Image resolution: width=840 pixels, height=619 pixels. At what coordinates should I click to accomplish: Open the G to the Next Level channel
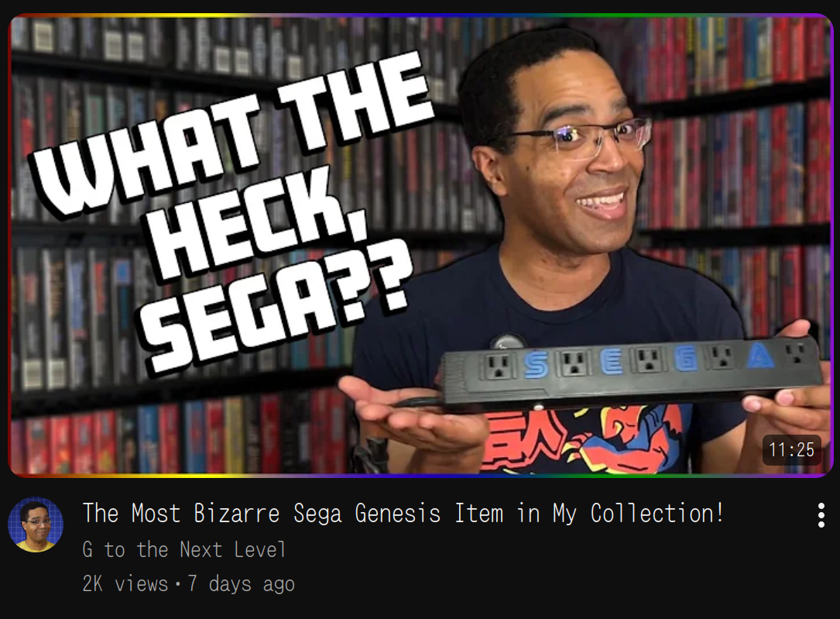(183, 550)
